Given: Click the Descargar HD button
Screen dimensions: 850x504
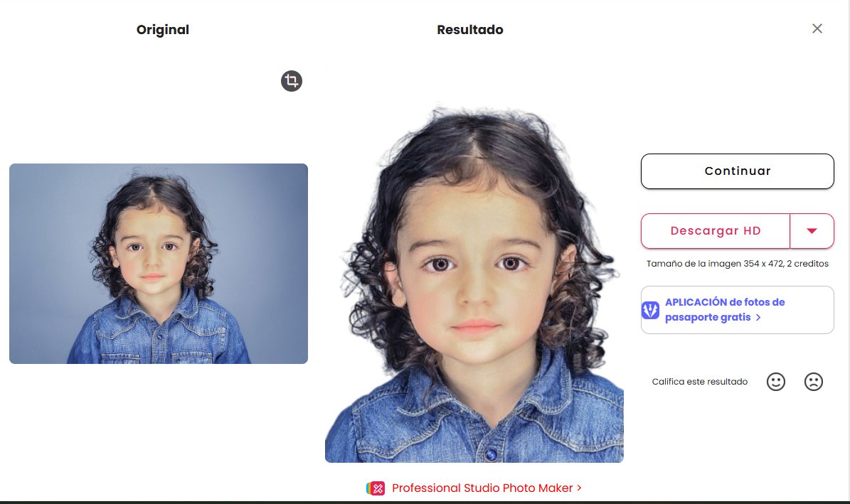Looking at the screenshot, I should [x=716, y=231].
